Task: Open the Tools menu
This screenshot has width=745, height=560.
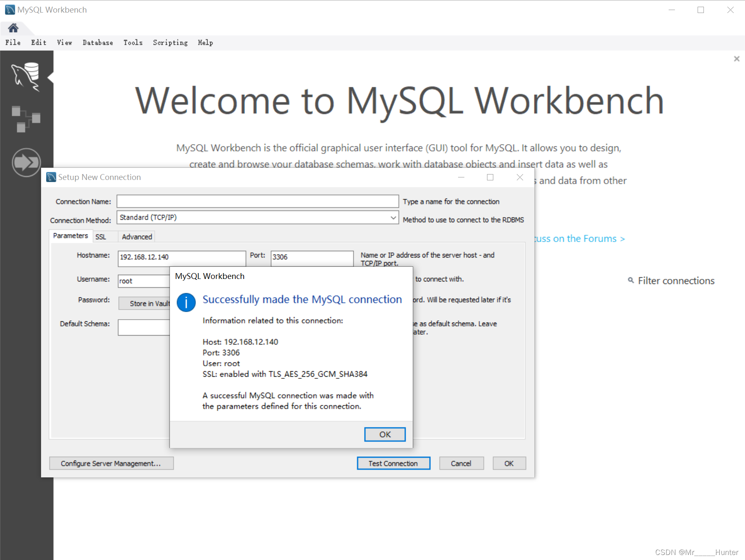Action: coord(133,42)
